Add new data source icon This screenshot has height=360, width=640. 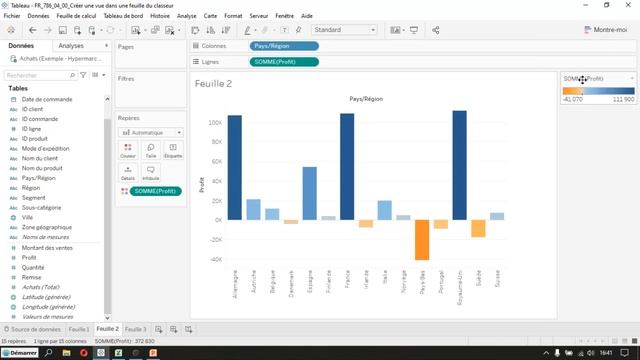coord(77,30)
